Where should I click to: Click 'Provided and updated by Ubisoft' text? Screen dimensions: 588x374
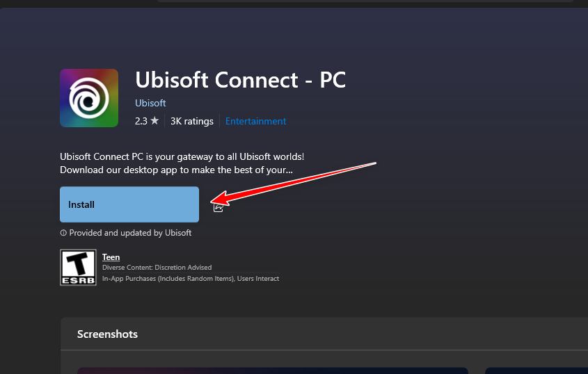(130, 233)
